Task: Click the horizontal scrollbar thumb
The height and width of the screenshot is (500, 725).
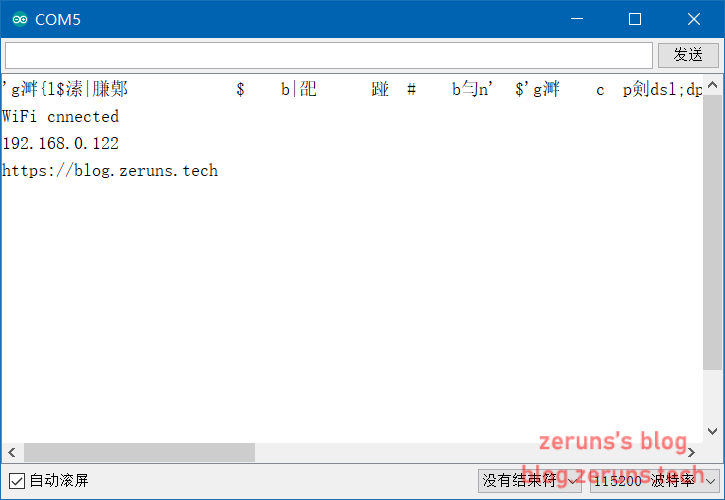Action: [139, 453]
